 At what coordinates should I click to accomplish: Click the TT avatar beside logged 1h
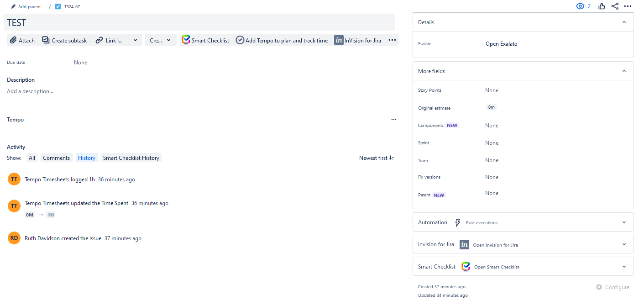pos(14,179)
